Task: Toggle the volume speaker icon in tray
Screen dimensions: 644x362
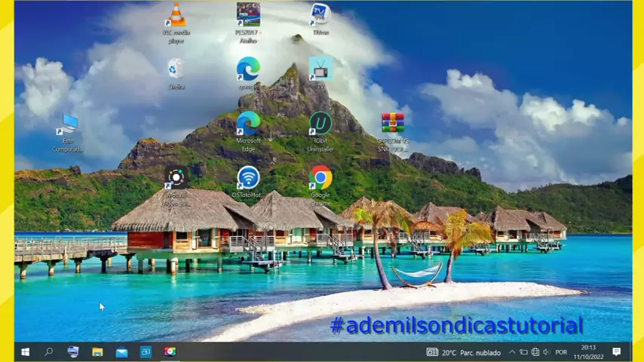Action: [546, 352]
